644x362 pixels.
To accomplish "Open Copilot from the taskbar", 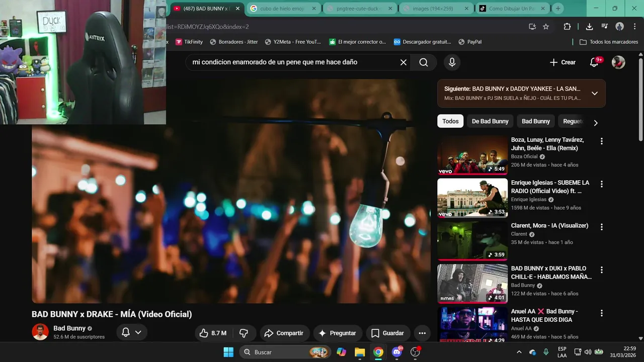I will (342, 352).
